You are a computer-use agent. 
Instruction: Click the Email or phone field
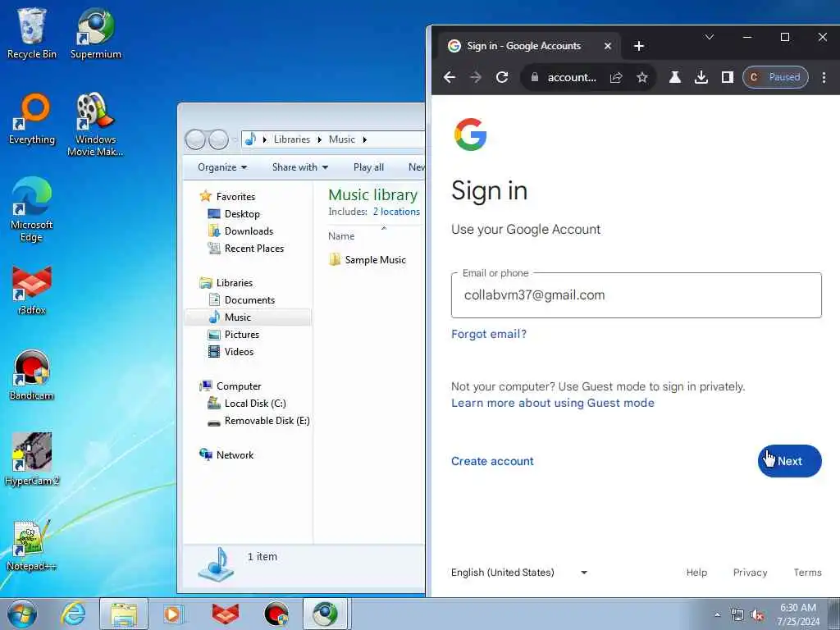(x=636, y=295)
